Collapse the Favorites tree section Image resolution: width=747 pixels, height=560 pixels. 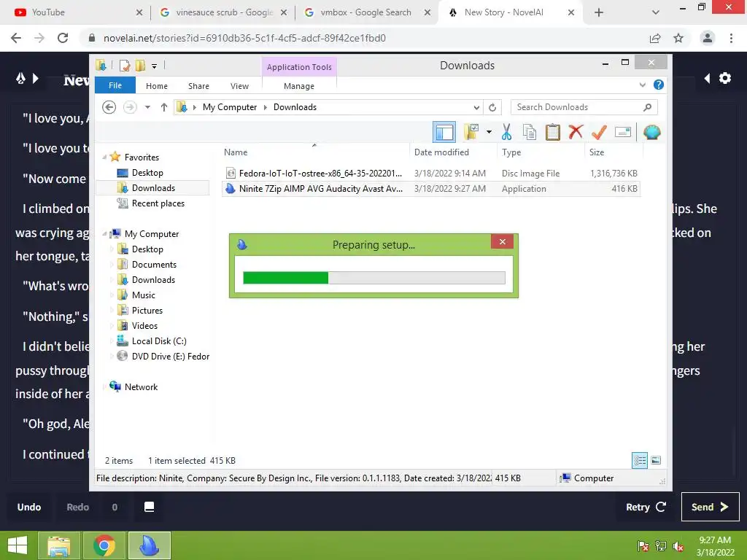coord(104,157)
